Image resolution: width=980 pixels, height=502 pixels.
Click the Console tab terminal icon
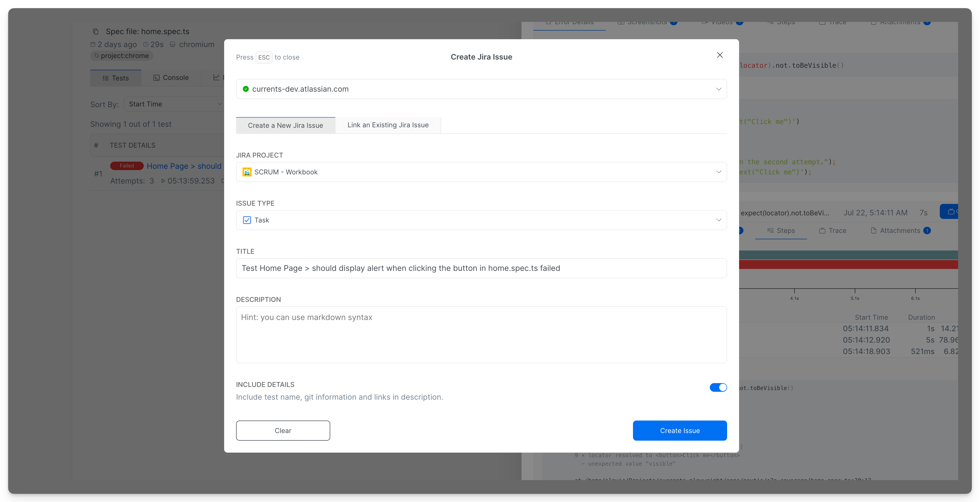[x=156, y=78]
